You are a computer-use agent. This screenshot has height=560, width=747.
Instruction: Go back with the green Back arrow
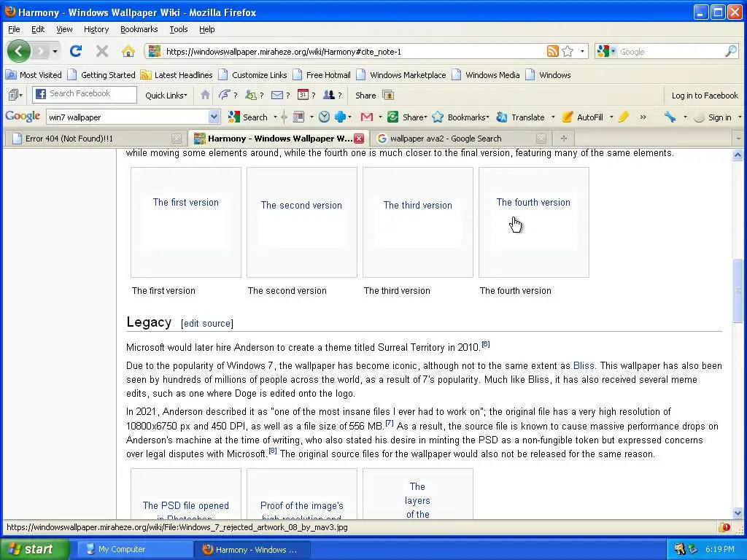pos(18,51)
